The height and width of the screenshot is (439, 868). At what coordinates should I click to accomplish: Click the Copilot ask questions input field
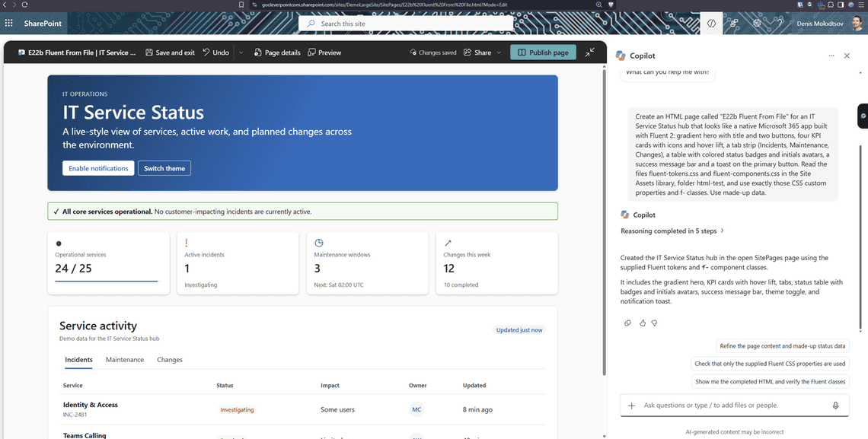click(734, 406)
